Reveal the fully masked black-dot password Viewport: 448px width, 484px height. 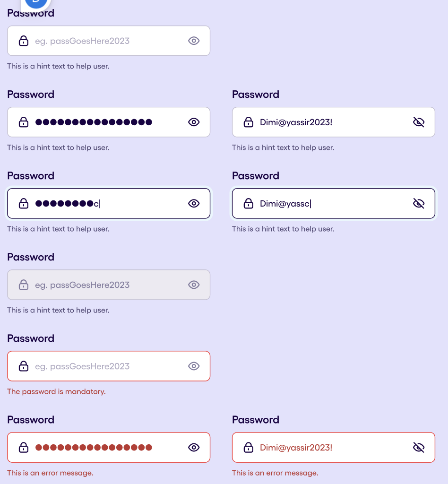coord(194,122)
